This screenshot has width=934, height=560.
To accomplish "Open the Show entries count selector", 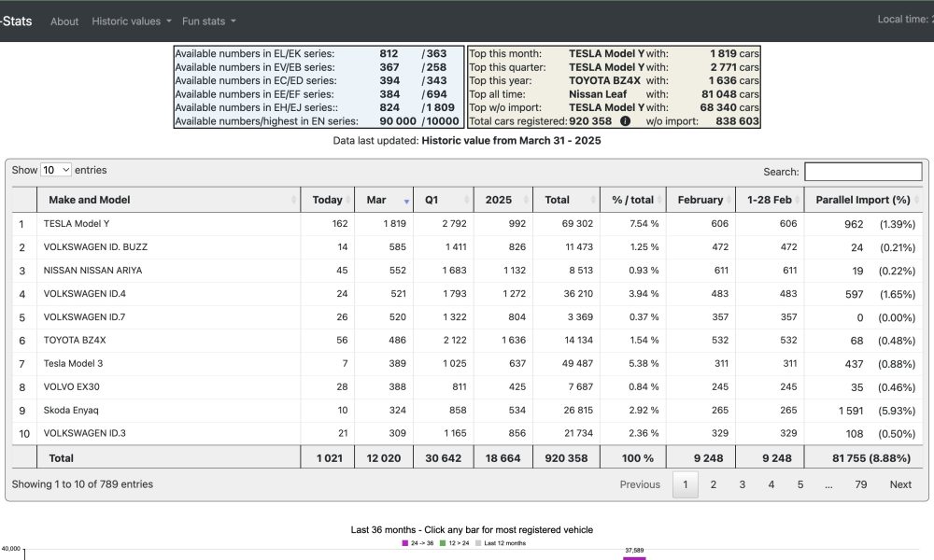I will pos(56,170).
